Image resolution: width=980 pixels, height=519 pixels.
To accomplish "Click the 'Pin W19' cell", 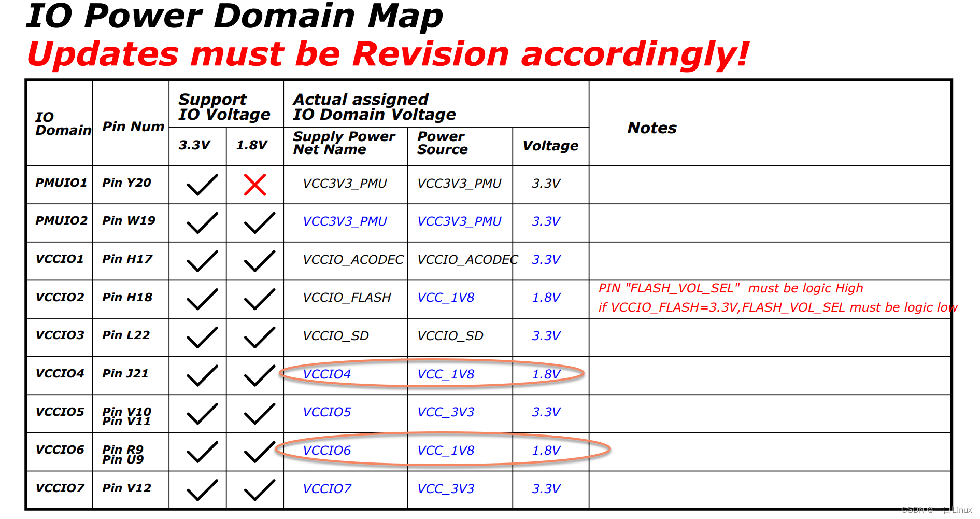I will coord(129,220).
